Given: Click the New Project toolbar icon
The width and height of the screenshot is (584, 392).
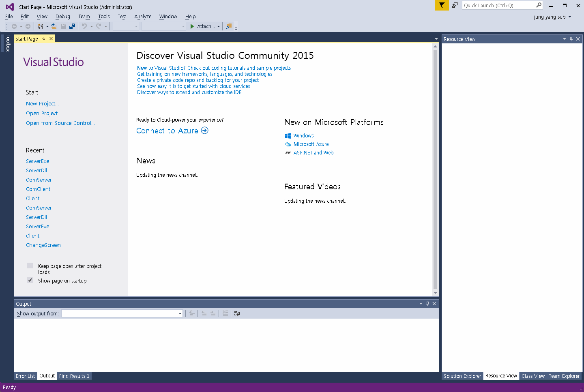Looking at the screenshot, I should [x=40, y=26].
